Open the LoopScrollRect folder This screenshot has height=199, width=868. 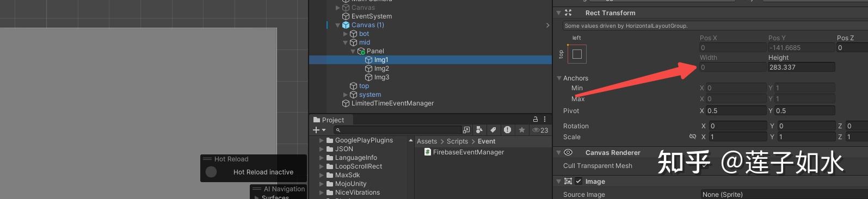(x=359, y=166)
